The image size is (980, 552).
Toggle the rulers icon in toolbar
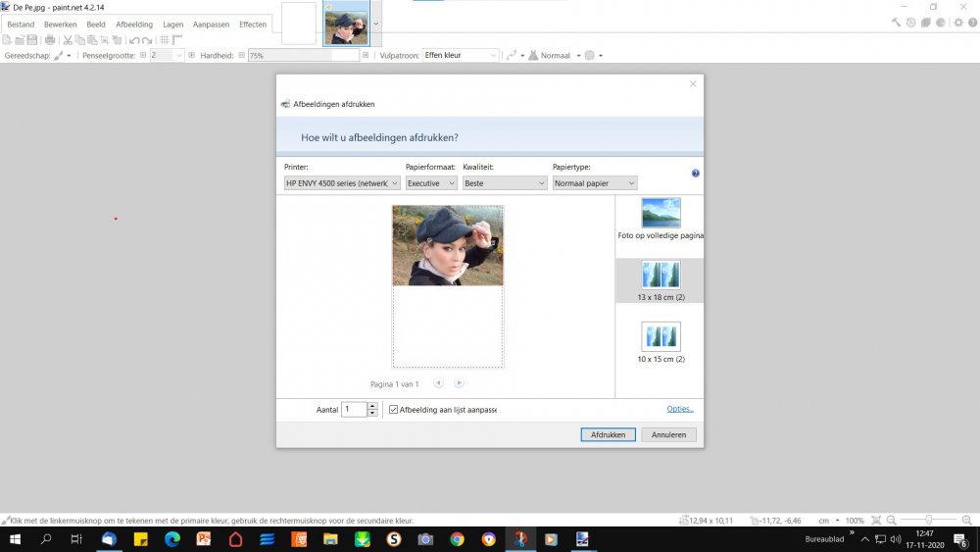pyautogui.click(x=176, y=40)
